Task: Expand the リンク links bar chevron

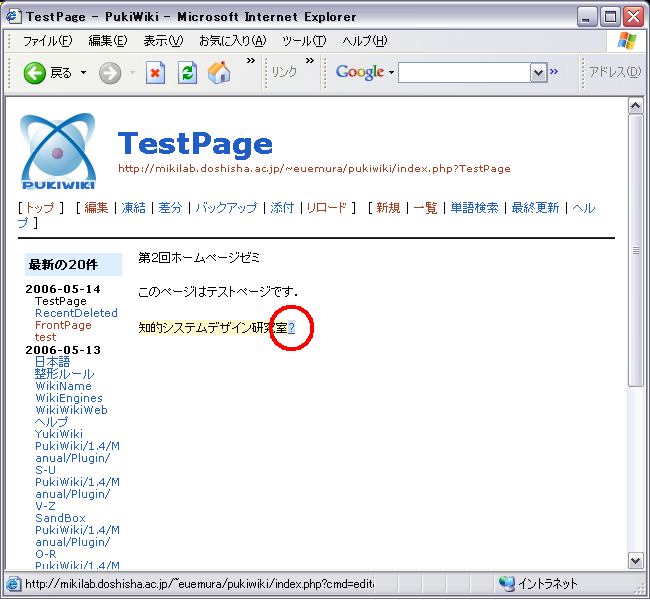Action: (x=310, y=61)
